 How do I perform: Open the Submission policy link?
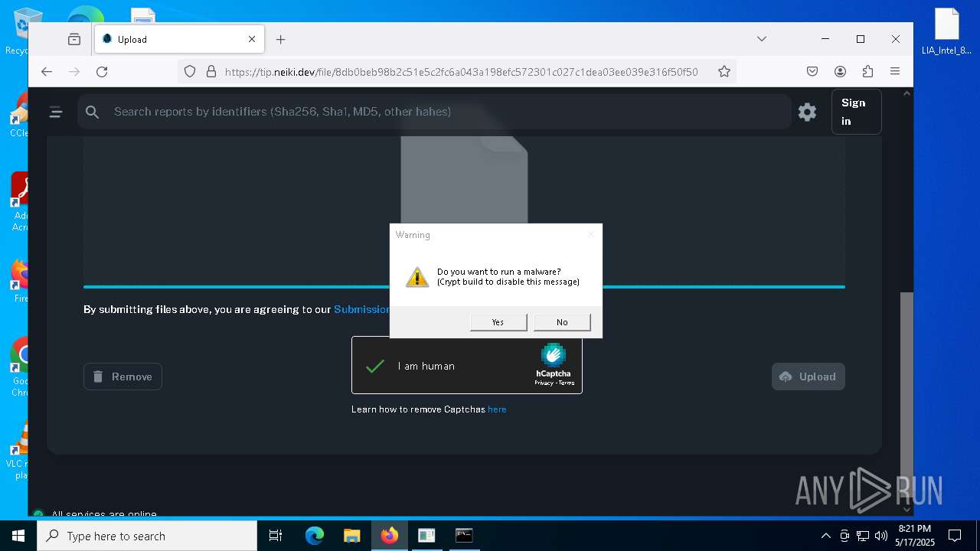362,310
